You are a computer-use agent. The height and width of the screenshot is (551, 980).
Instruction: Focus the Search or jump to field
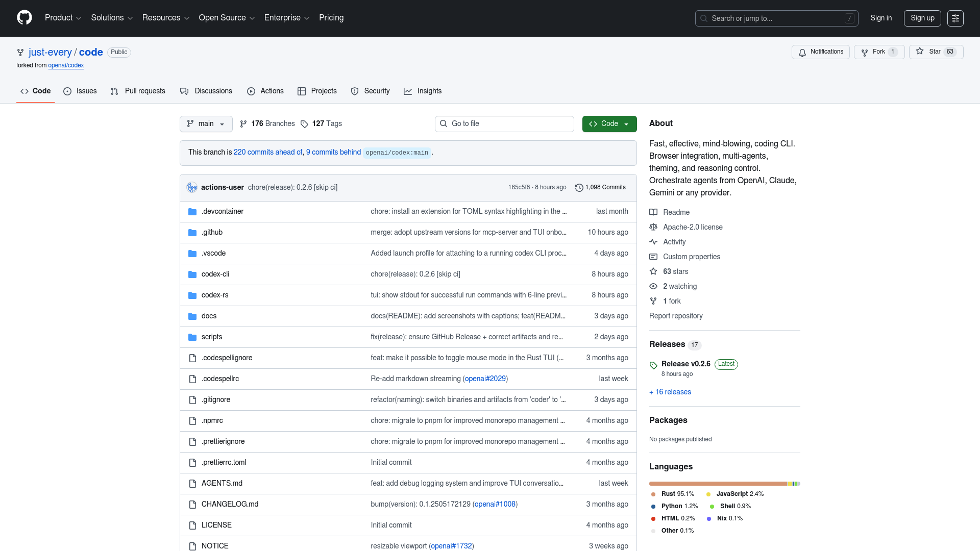pos(776,18)
